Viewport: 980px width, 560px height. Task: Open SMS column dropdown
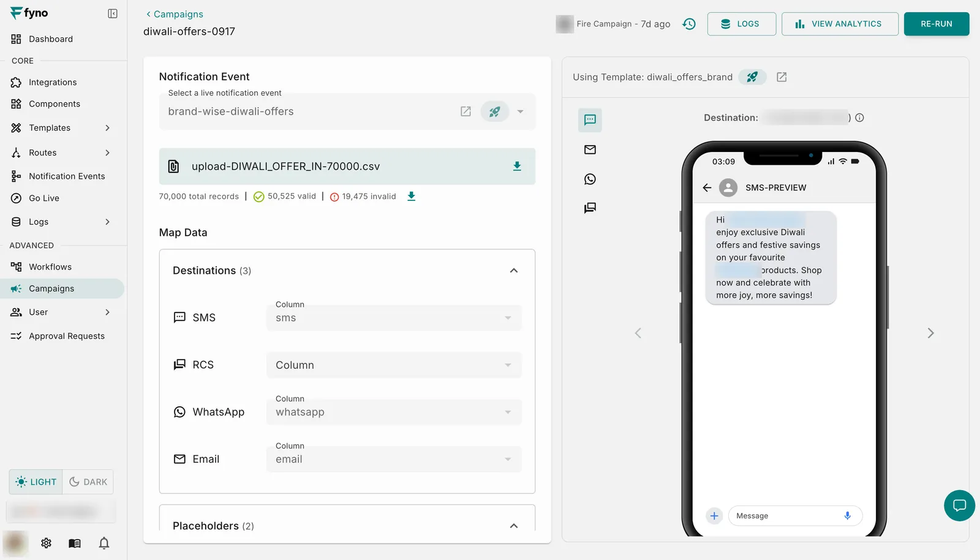tap(394, 317)
